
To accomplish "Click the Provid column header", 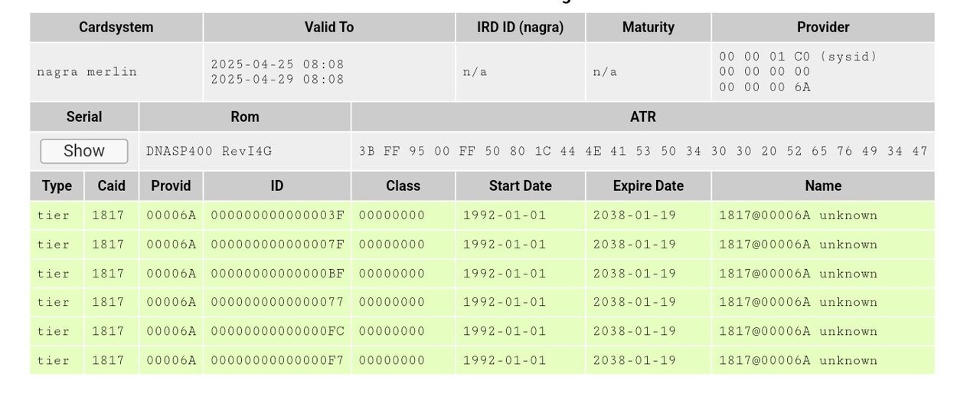I will [x=171, y=185].
